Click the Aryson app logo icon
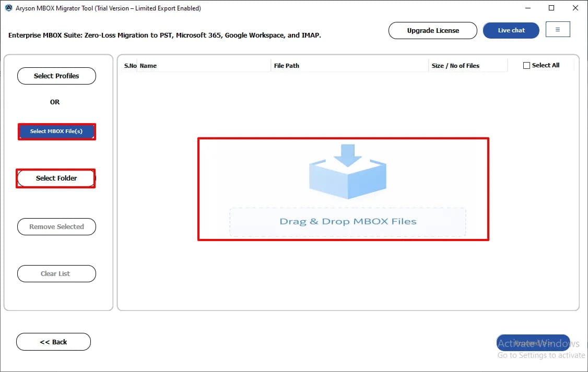Screen dimensions: 588x372 click(x=9, y=8)
